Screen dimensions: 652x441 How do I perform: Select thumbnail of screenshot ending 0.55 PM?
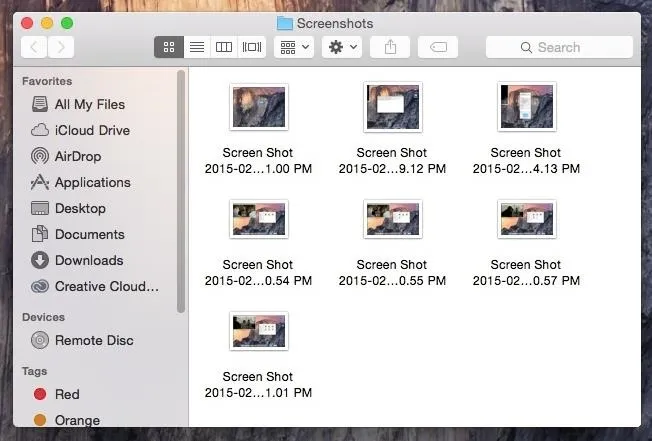393,219
